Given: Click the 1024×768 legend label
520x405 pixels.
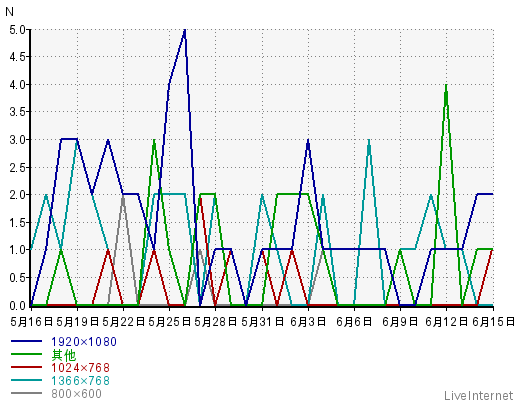Looking at the screenshot, I should pyautogui.click(x=80, y=368).
